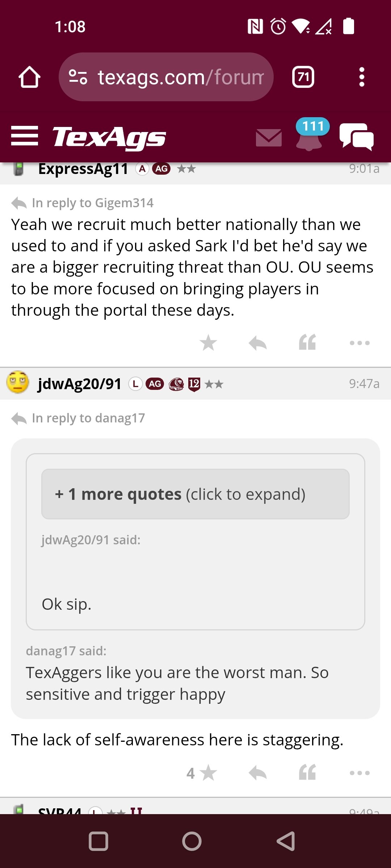Screen dimensions: 391x868
Task: Open the forum chat bubbles icon
Action: (x=357, y=137)
